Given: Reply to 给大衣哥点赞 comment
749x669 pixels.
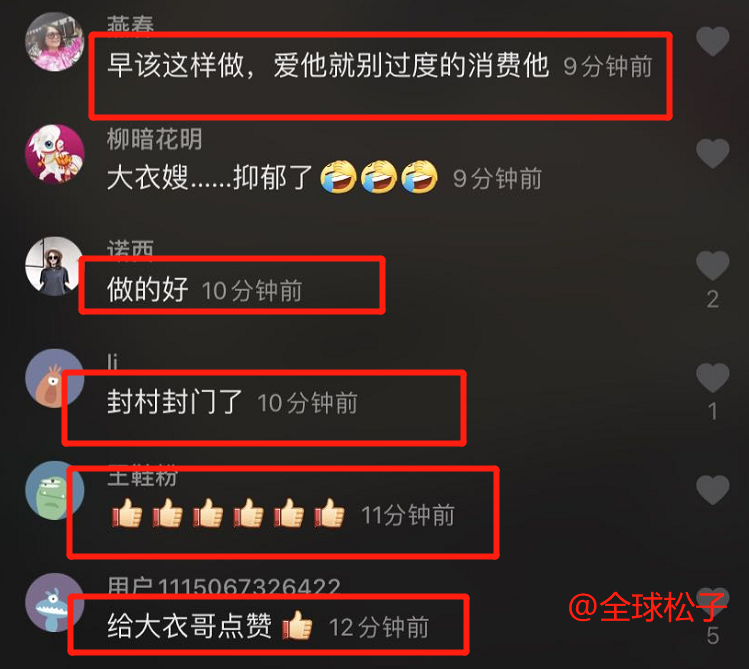Looking at the screenshot, I should click(210, 626).
